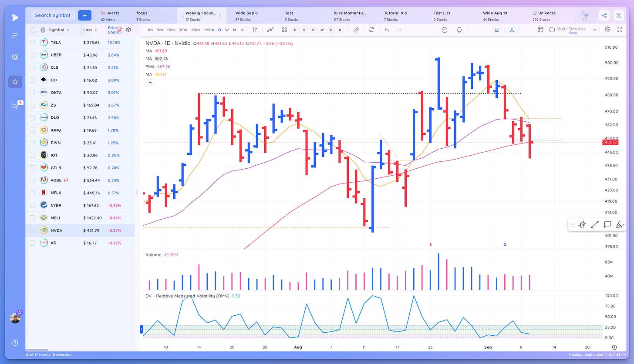Viewport: 634px width, 364px height.
Task: Open the chart settings gear
Action: [x=607, y=30]
